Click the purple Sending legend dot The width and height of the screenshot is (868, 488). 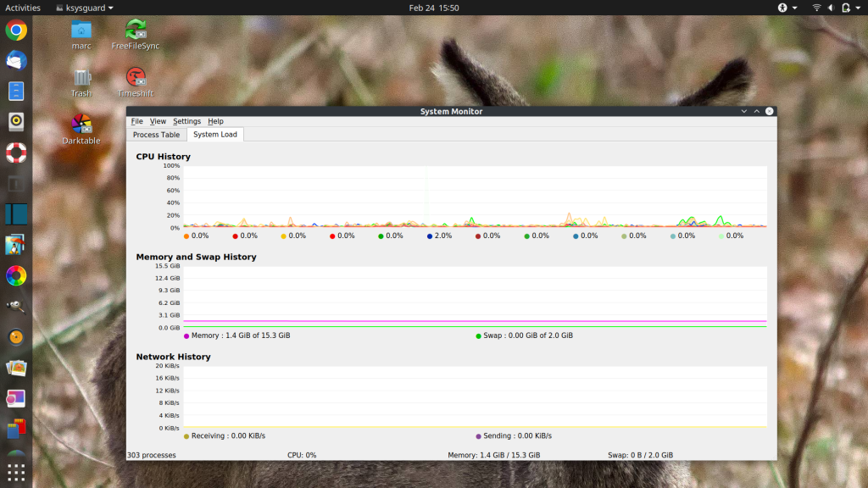(478, 436)
